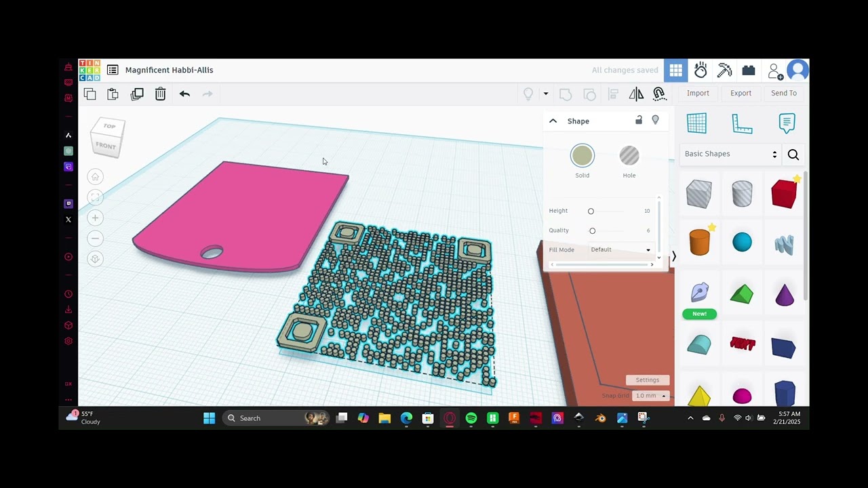
Task: Click the Quality slider handle
Action: click(592, 231)
